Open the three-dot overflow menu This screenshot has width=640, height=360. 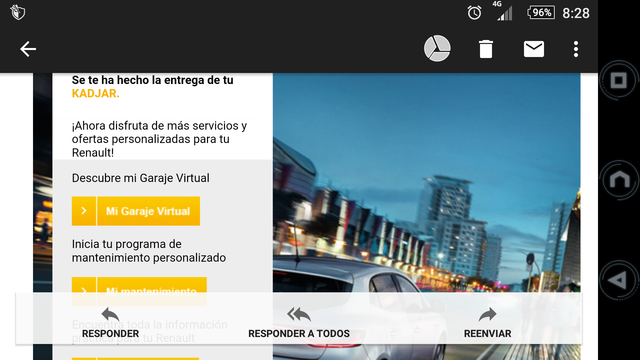[x=576, y=49]
